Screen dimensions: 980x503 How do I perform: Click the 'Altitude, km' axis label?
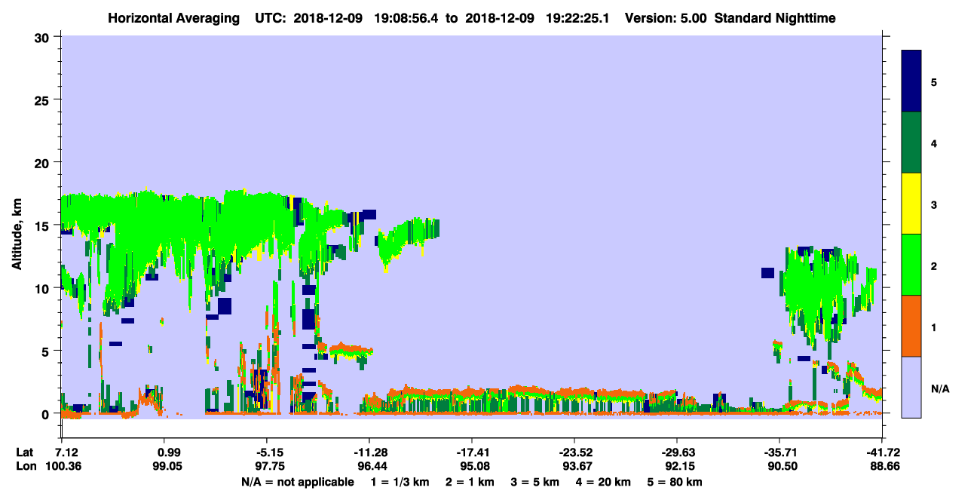(17, 235)
